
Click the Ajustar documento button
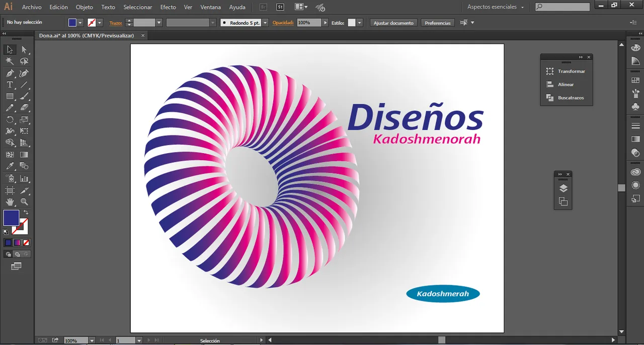393,23
